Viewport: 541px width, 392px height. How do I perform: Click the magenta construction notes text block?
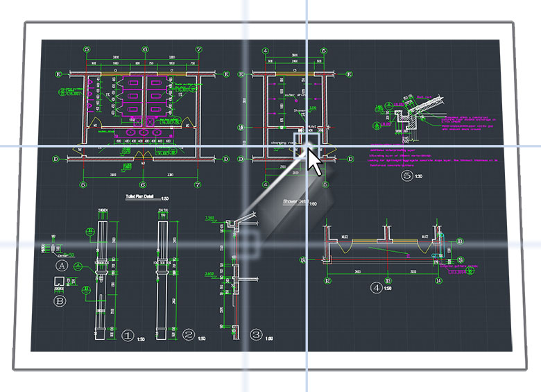423,156
